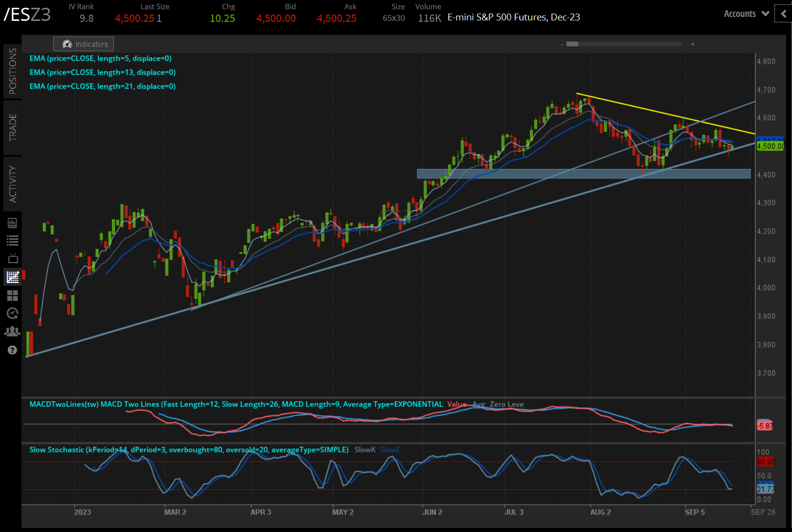Open the news/research book icon in sidebar
This screenshot has width=792, height=532.
click(x=13, y=223)
